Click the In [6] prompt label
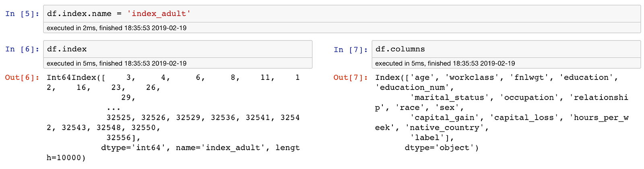The width and height of the screenshot is (644, 169). coord(22,49)
